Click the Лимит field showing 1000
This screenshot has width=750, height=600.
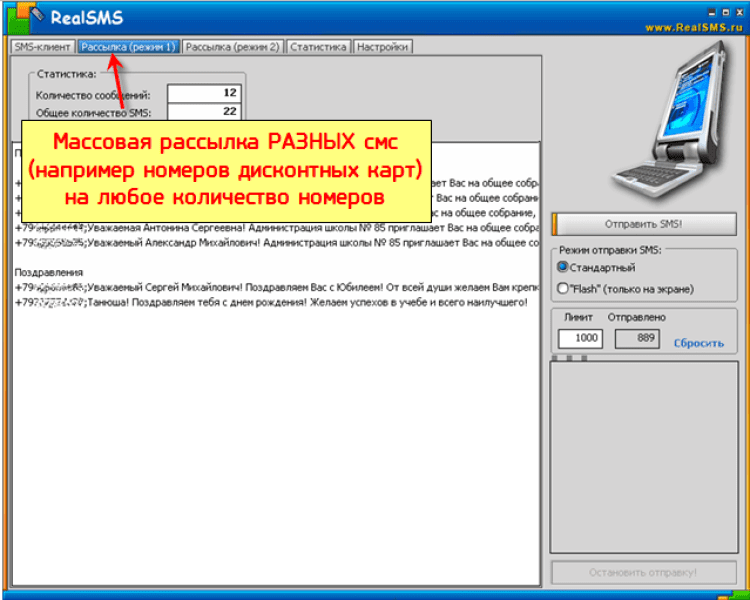[580, 338]
